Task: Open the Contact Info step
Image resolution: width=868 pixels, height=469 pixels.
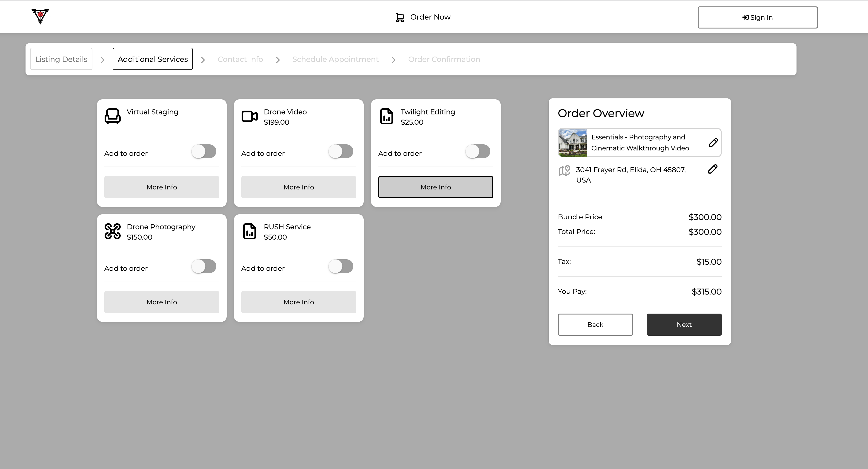Action: pos(240,59)
